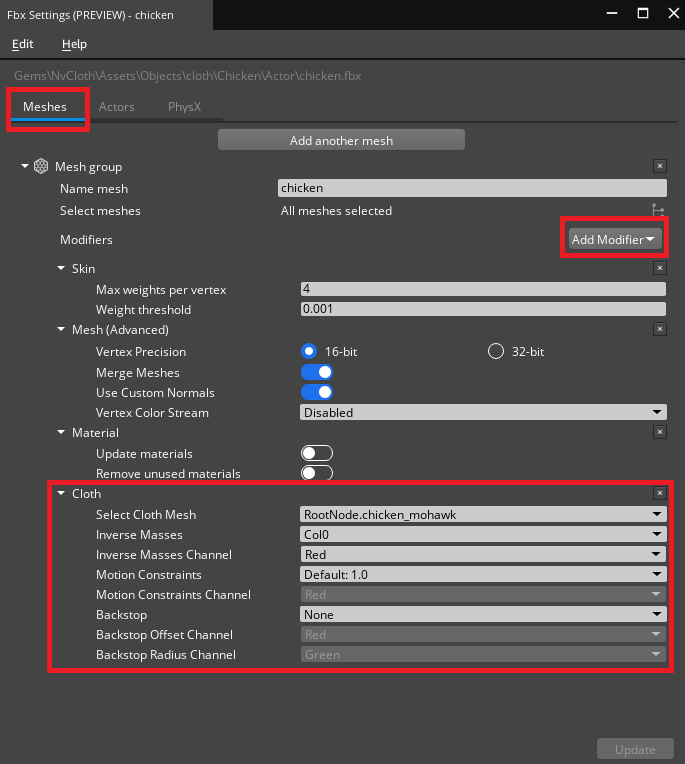Remove the Mesh group with its X icon
685x764 pixels.
(x=659, y=167)
